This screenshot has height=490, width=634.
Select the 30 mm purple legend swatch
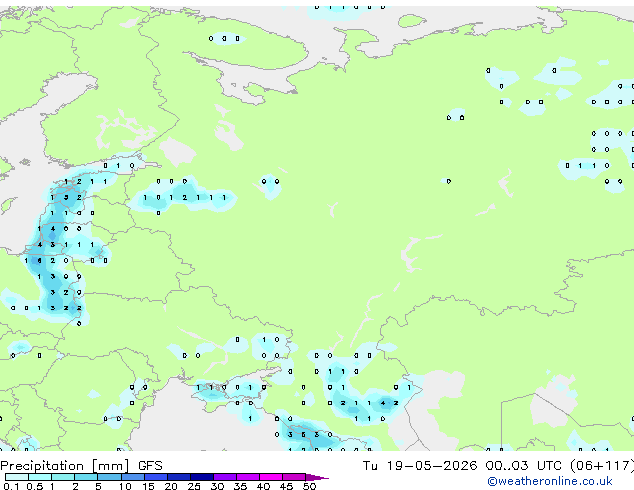225,477
